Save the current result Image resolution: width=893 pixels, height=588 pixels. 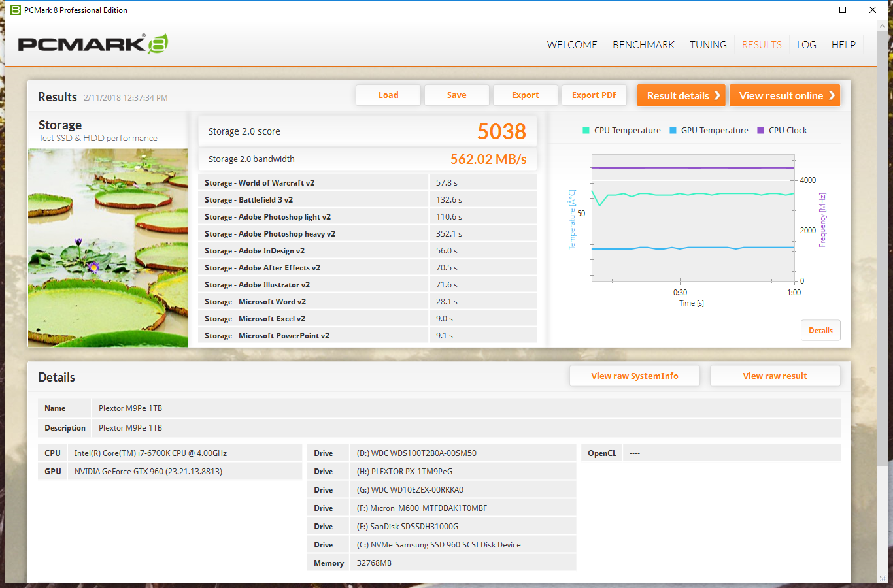[x=456, y=95]
